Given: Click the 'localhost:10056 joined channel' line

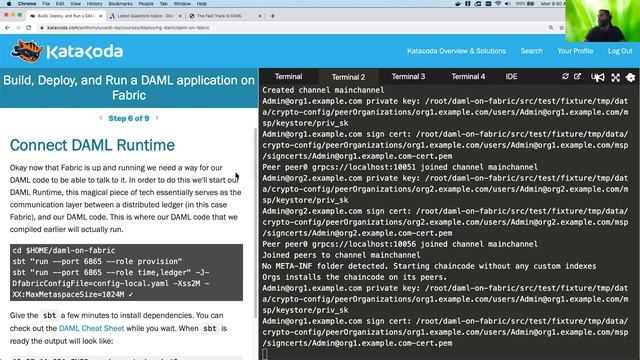Looking at the screenshot, I should [400, 244].
